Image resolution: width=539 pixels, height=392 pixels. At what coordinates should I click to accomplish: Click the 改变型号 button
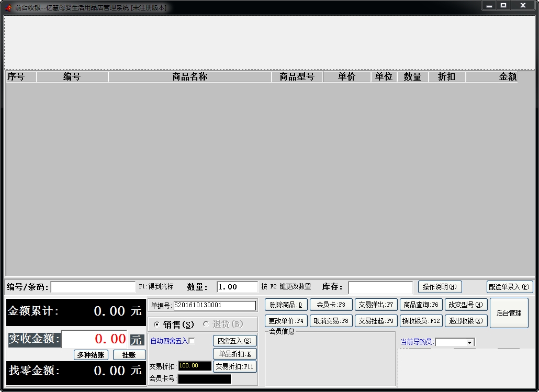pyautogui.click(x=466, y=305)
